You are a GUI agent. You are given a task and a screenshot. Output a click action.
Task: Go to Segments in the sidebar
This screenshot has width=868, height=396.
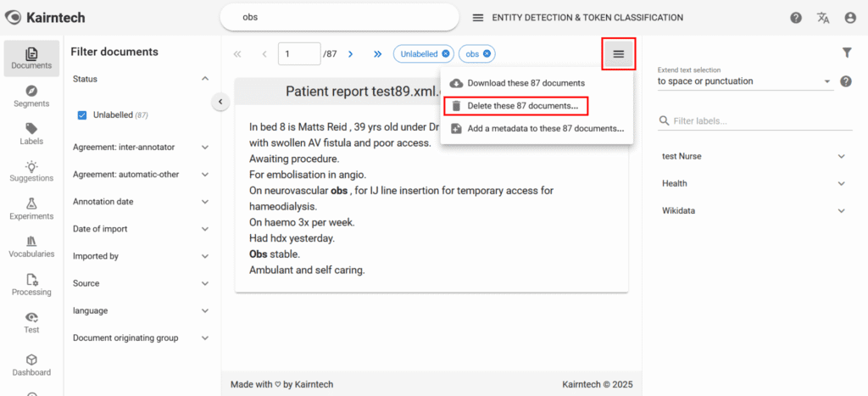tap(31, 96)
